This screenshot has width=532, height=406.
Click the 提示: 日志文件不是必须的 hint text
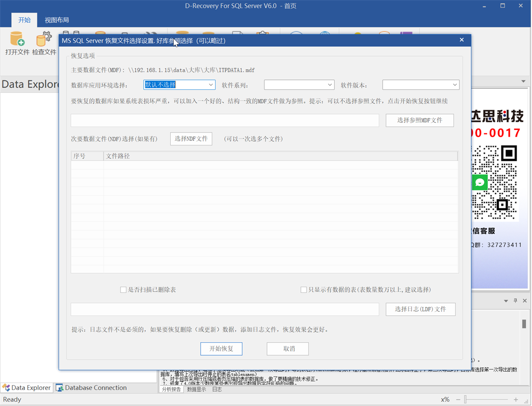point(200,329)
